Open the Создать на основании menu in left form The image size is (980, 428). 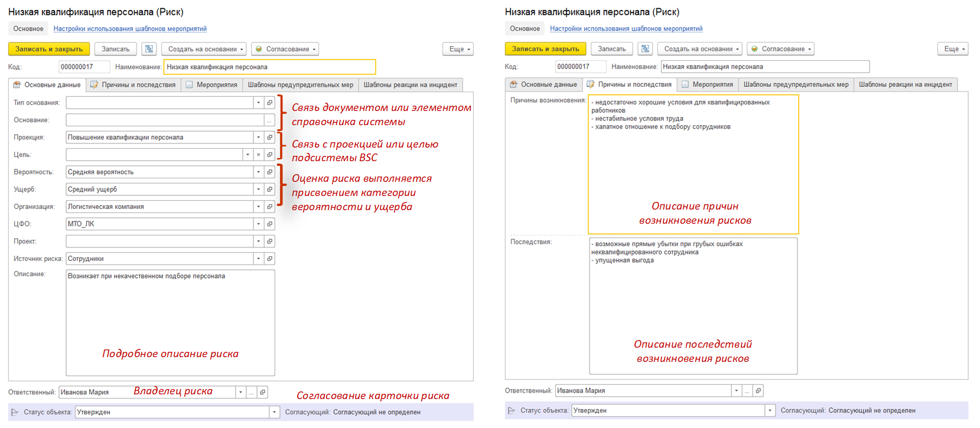206,49
